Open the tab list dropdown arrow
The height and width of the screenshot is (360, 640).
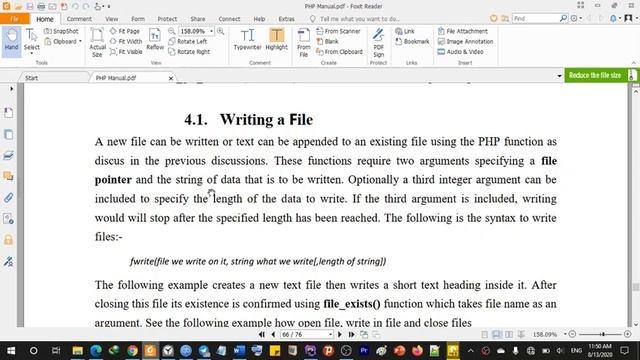click(x=559, y=76)
